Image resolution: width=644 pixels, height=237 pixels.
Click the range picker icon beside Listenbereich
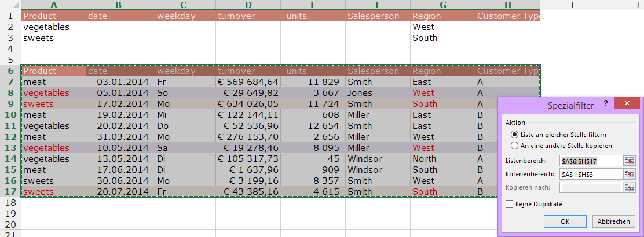(x=629, y=161)
